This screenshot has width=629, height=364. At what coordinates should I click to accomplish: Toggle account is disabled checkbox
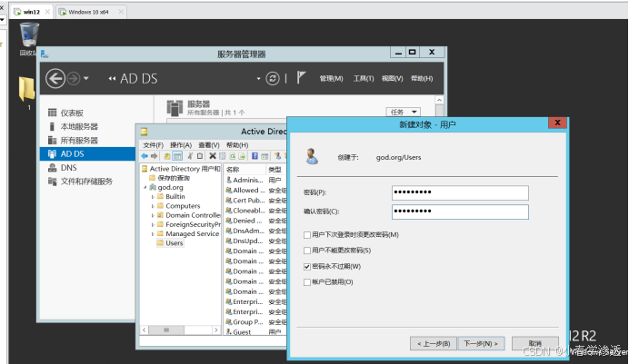tap(307, 282)
